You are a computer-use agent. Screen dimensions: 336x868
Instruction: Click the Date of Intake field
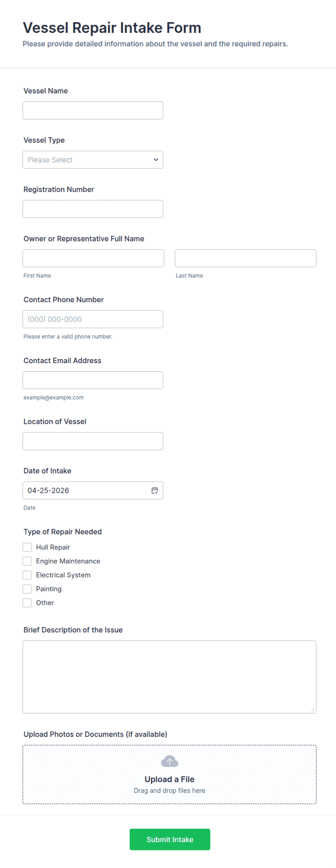[85, 490]
